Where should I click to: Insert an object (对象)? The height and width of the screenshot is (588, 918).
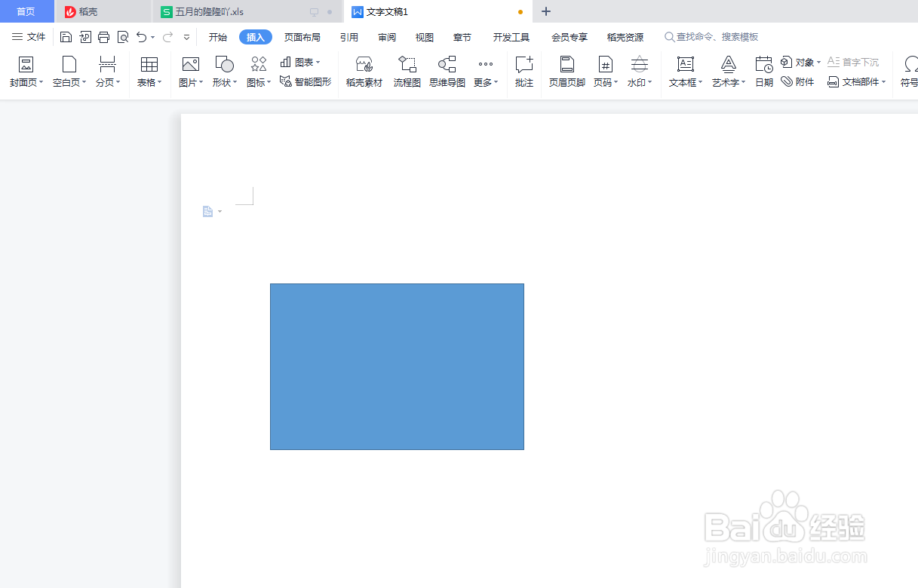coord(800,62)
